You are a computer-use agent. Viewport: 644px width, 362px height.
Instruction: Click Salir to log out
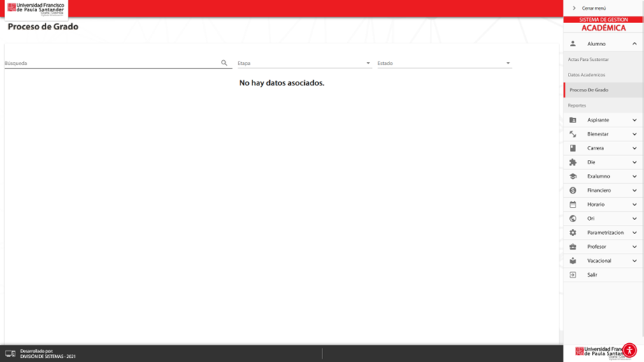click(x=592, y=275)
